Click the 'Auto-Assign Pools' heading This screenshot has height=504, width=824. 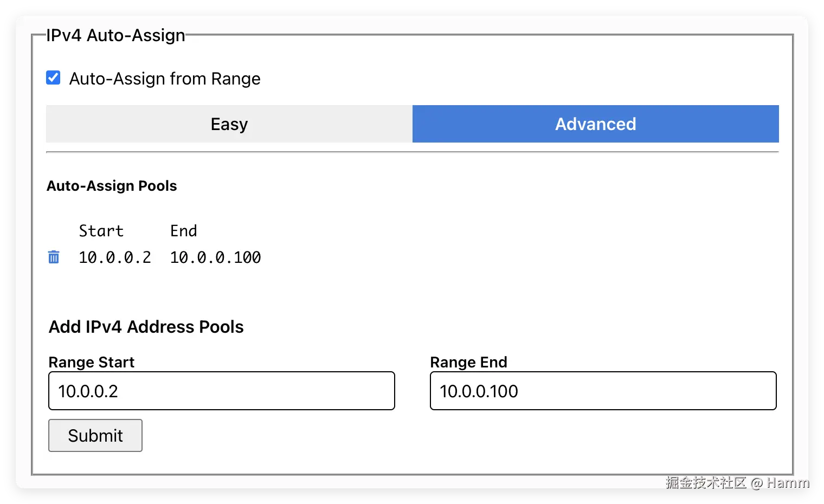pyautogui.click(x=112, y=186)
